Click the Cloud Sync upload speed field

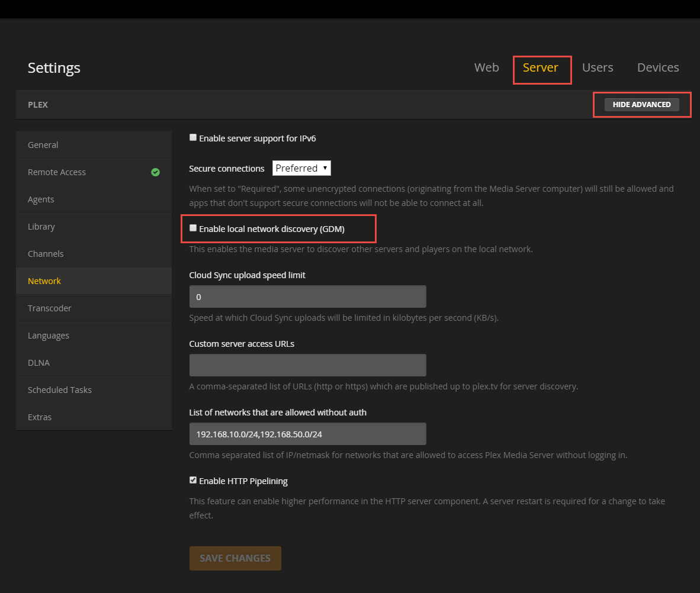307,296
